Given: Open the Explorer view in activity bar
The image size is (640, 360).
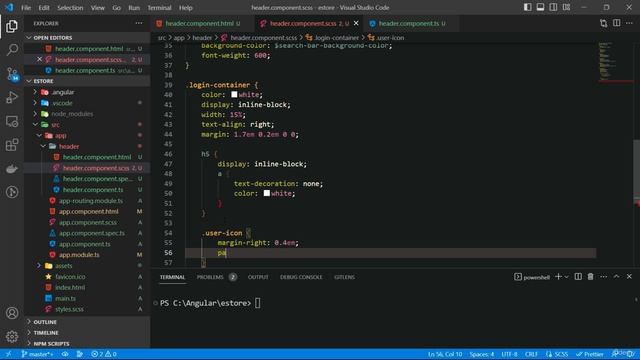Looking at the screenshot, I should (x=12, y=26).
